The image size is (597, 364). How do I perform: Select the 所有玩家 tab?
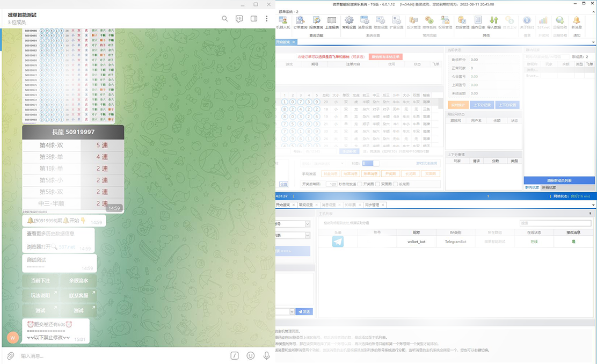pos(549,187)
